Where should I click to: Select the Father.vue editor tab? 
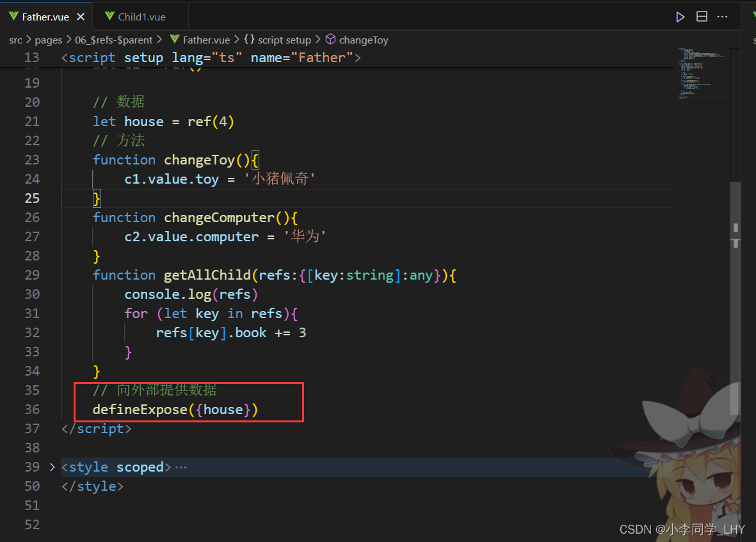tap(45, 17)
